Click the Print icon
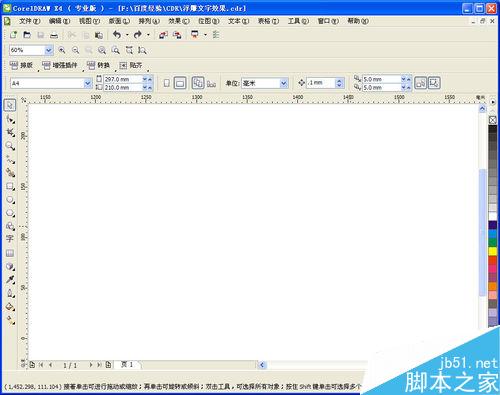The width and height of the screenshot is (500, 395). click(54, 35)
